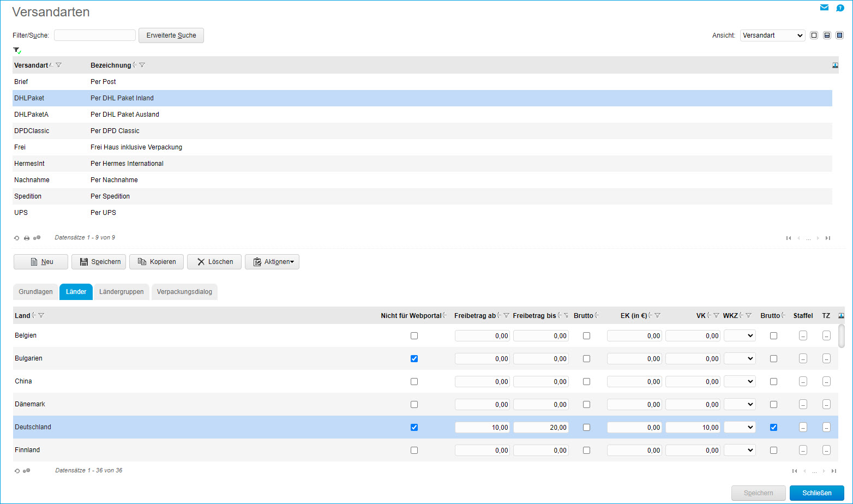Expand the Aktionen dropdown button

272,262
